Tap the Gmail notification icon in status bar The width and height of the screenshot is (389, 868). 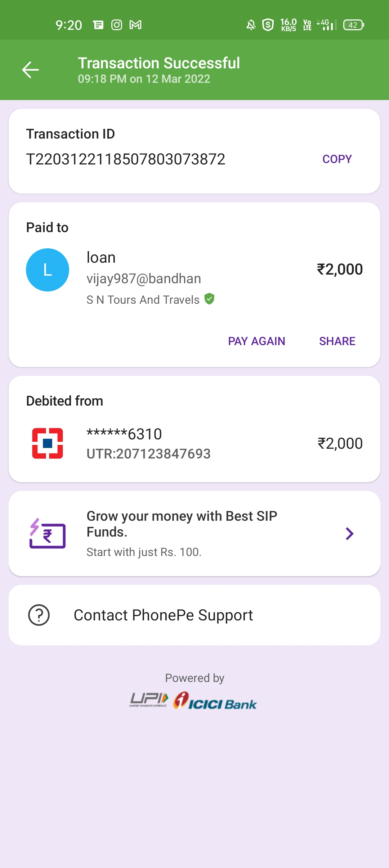tap(135, 25)
